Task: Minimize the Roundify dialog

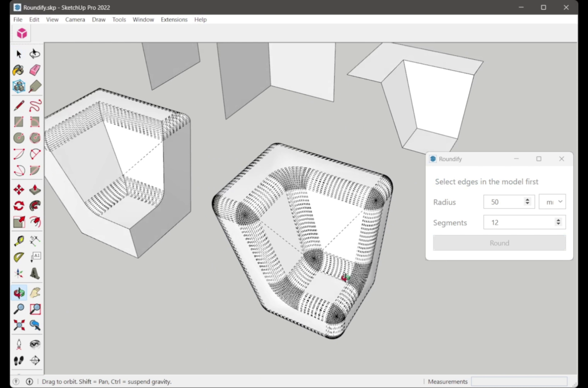Action: click(x=516, y=159)
